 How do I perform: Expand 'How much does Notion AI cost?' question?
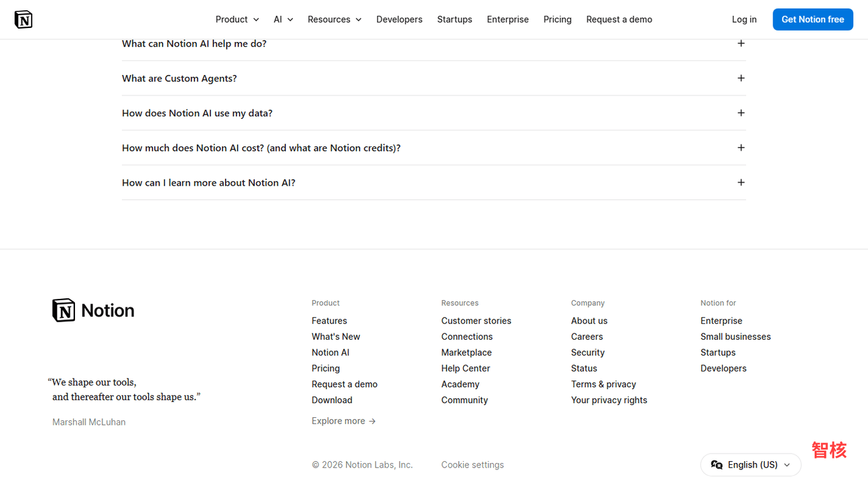(x=434, y=148)
